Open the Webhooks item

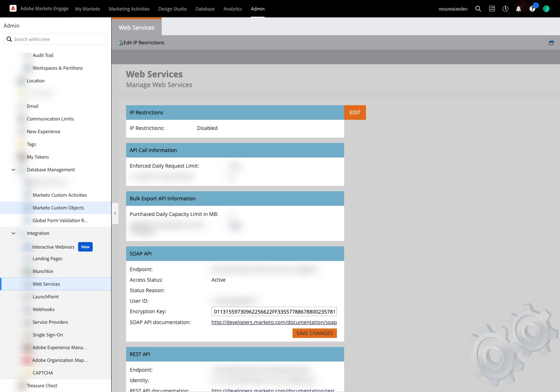[44, 310]
